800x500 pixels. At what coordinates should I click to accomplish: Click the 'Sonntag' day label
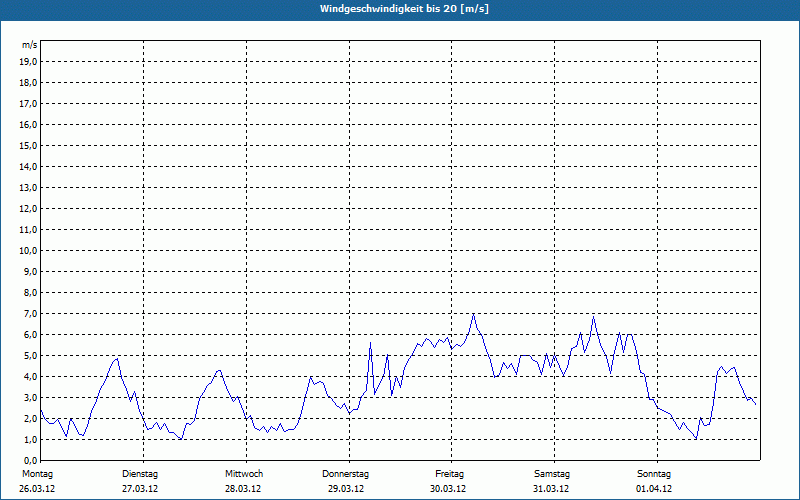point(654,474)
